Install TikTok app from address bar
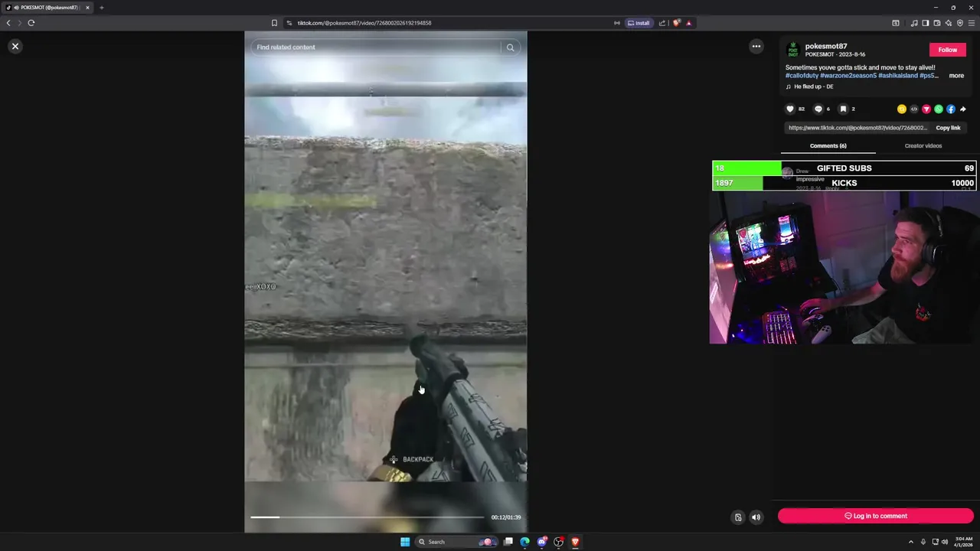Image resolution: width=980 pixels, height=551 pixels. point(638,23)
